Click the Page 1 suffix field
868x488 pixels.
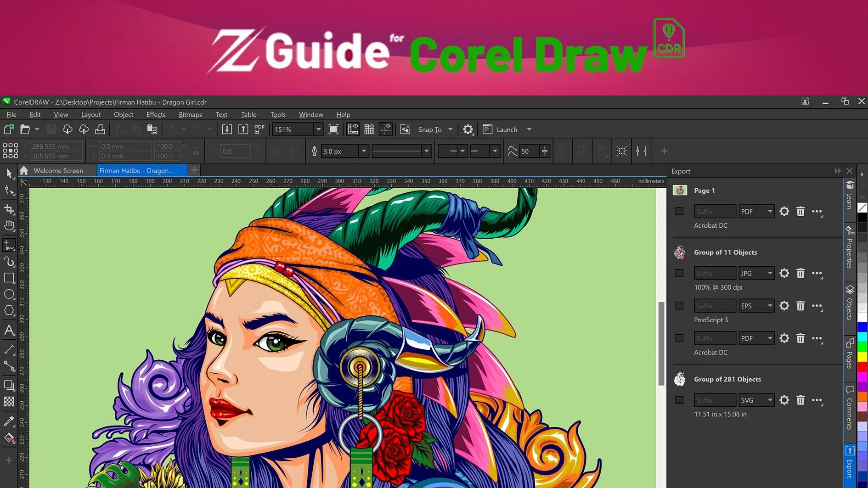(x=715, y=211)
